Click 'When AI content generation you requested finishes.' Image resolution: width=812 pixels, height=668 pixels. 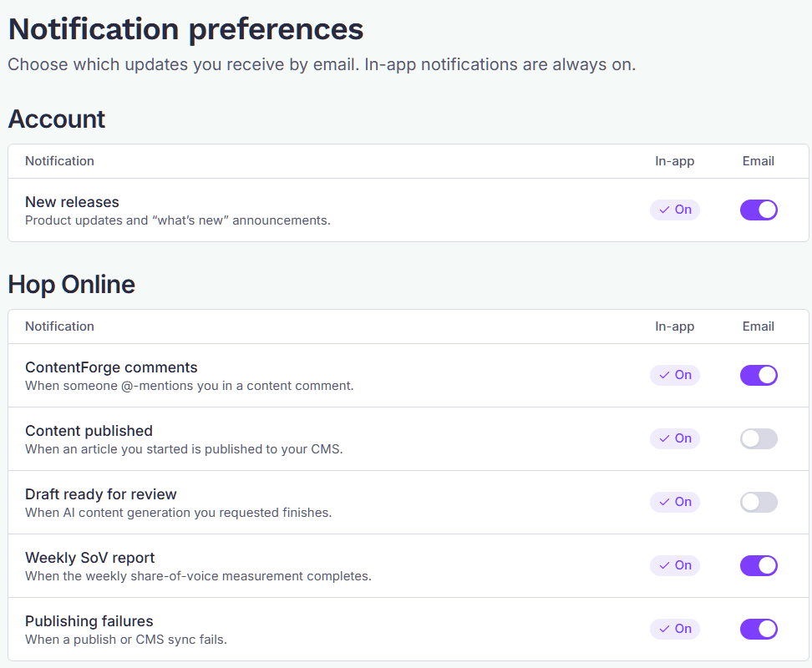tap(179, 513)
